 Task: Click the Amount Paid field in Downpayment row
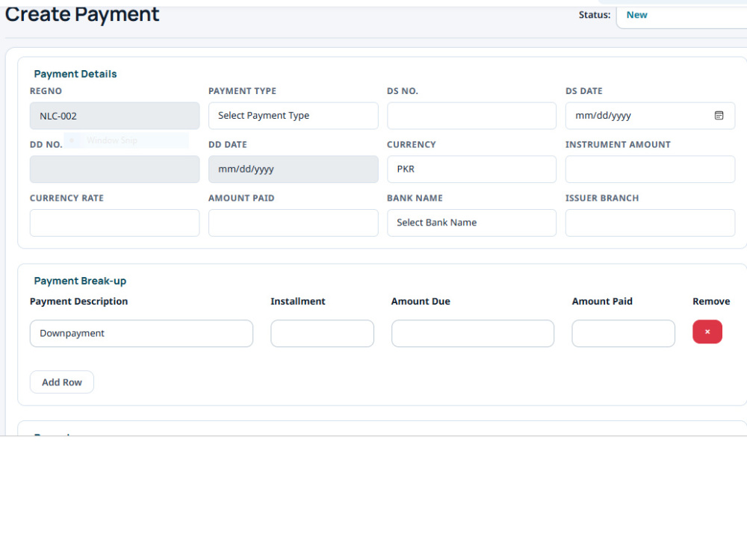click(623, 333)
